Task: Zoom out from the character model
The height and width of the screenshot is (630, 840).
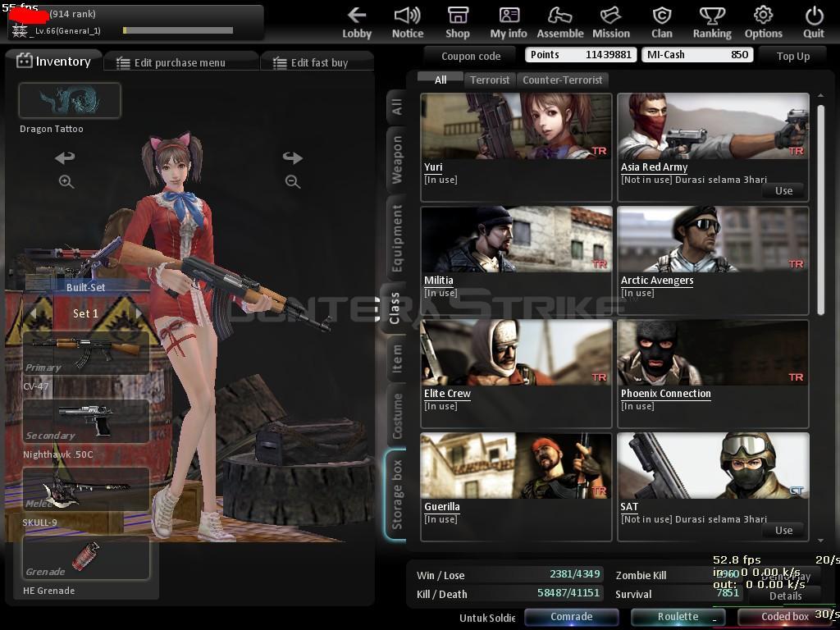Action: point(293,181)
